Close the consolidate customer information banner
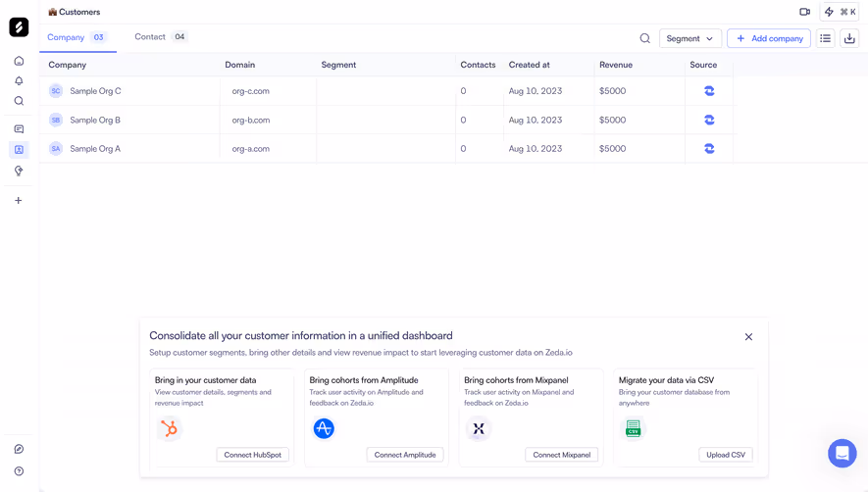 click(748, 336)
